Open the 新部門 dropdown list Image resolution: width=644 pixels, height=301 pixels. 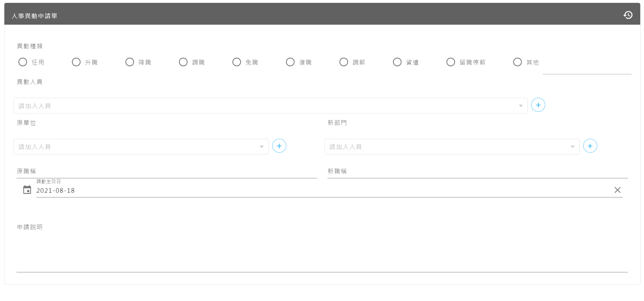[x=572, y=147]
